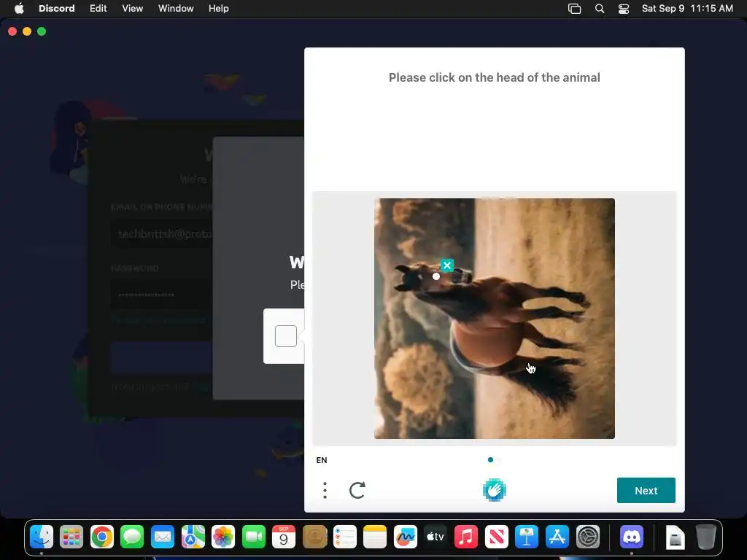Minimize Discord window with yellow button
This screenshot has height=560, width=747.
pos(27,31)
